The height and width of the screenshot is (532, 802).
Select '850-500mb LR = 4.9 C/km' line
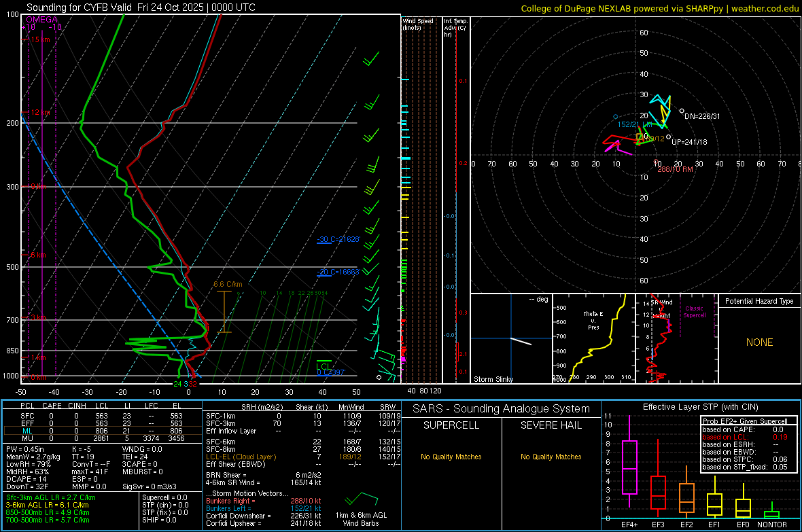tap(48, 512)
